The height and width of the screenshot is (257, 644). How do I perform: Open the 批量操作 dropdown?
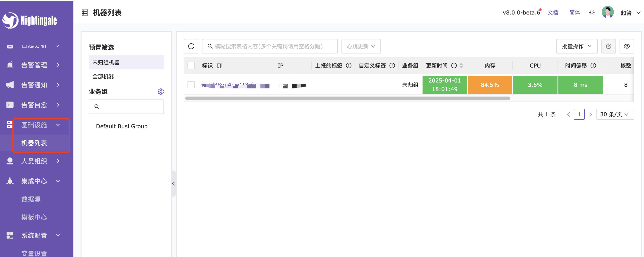pyautogui.click(x=577, y=46)
